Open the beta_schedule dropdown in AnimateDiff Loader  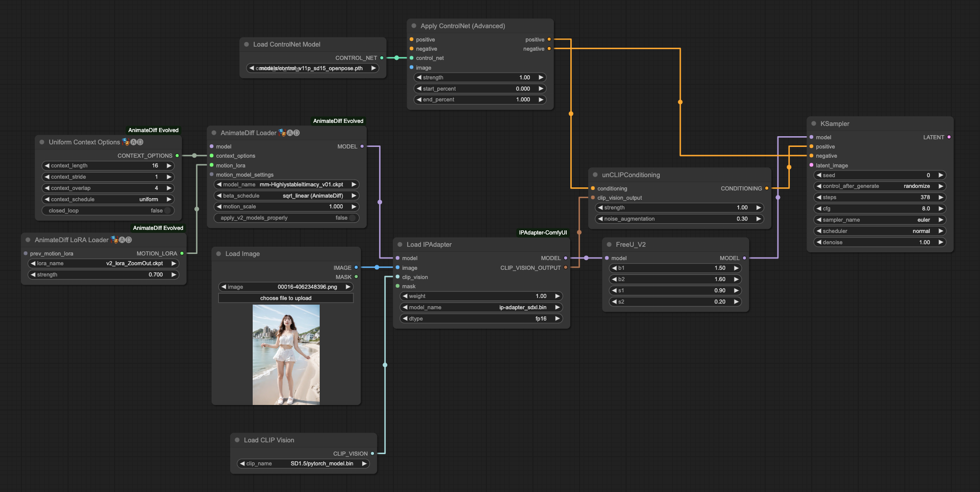pyautogui.click(x=286, y=196)
